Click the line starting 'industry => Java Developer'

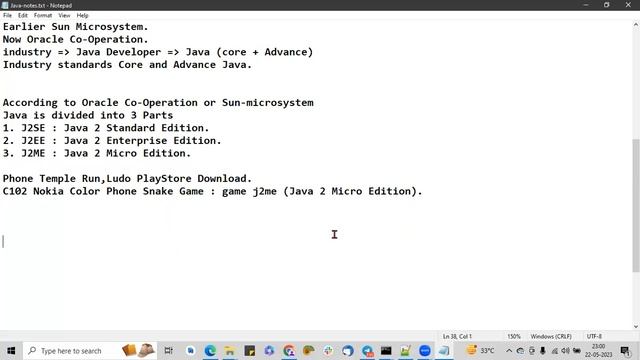tap(158, 52)
